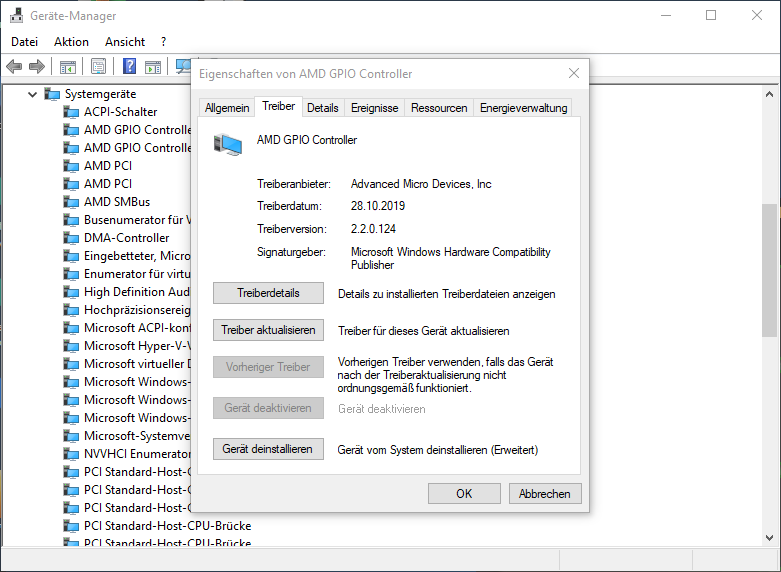Click the NVVHCI Enumerator device icon
This screenshot has height=572, width=781.
(71, 454)
